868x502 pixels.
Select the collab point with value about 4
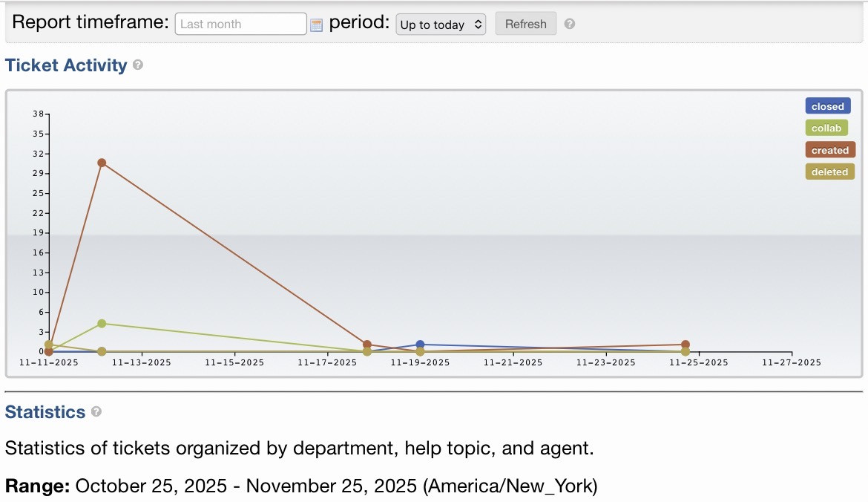point(102,323)
